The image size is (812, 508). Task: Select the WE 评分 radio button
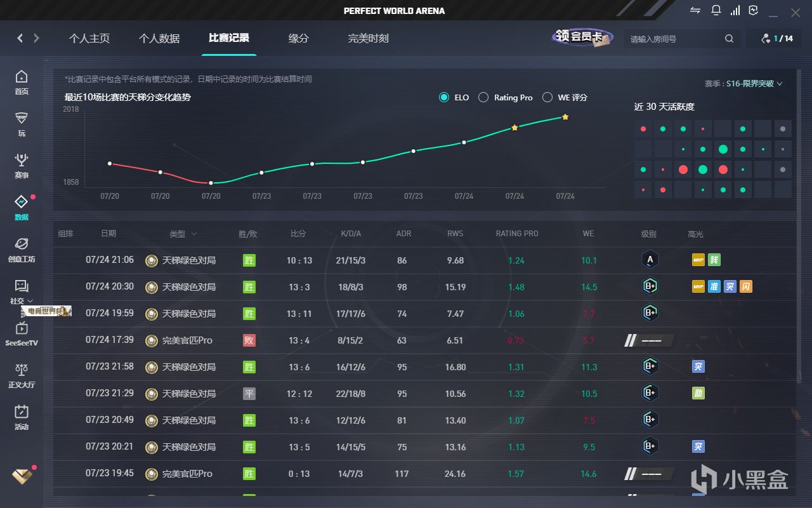(547, 97)
